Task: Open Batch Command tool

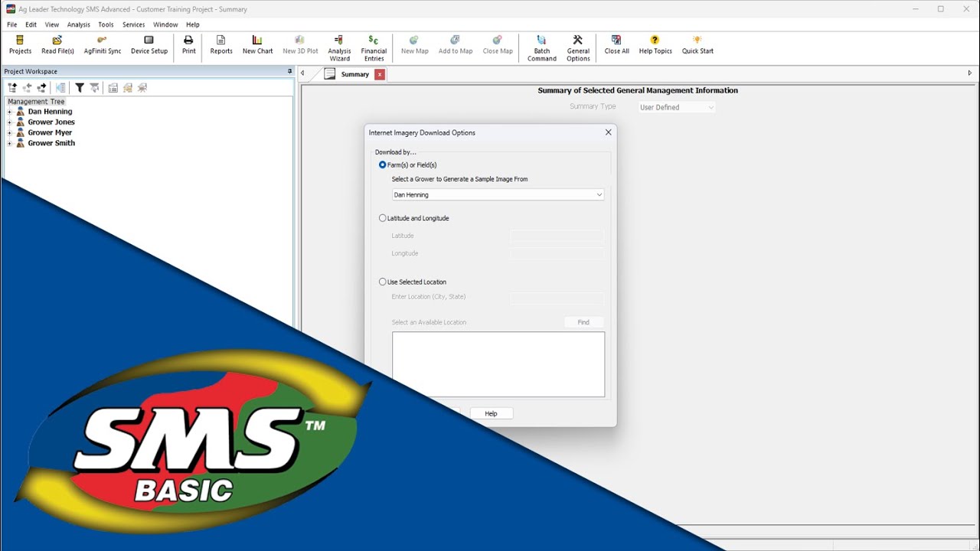Action: (542, 48)
